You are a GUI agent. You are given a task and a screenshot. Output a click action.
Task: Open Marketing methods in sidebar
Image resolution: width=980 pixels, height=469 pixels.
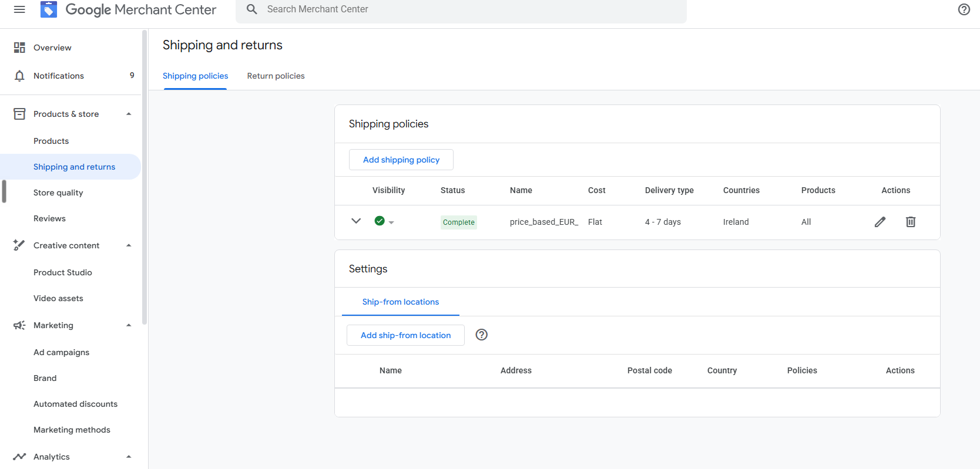72,430
